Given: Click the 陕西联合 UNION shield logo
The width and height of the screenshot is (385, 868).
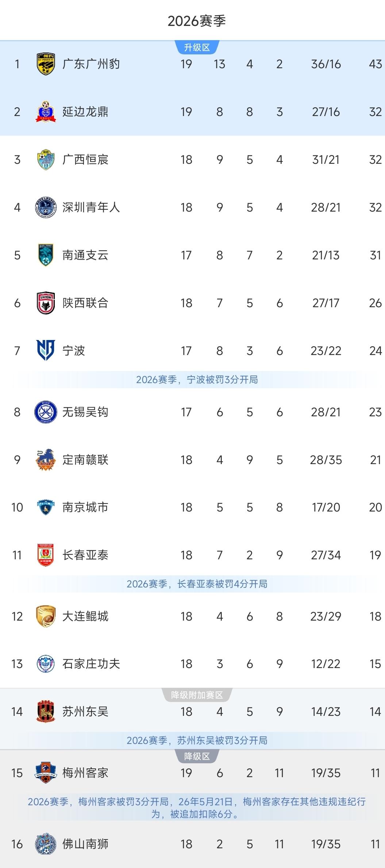Looking at the screenshot, I should [x=46, y=303].
